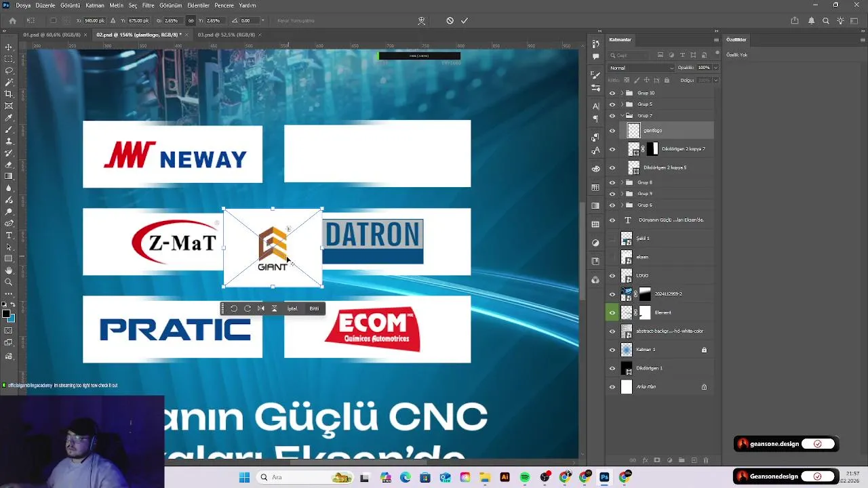Show the hidden Şekil 1 layer
The width and height of the screenshot is (868, 488).
tap(612, 239)
